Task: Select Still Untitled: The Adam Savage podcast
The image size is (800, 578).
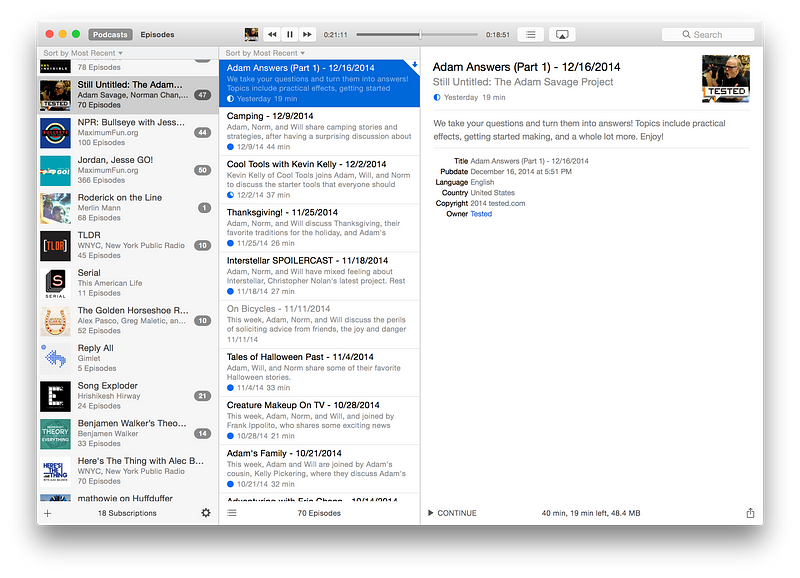Action: [x=128, y=95]
